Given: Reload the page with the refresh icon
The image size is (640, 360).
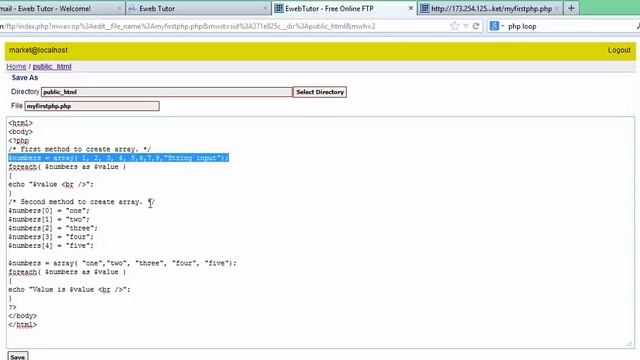Looking at the screenshot, I should coord(476,26).
